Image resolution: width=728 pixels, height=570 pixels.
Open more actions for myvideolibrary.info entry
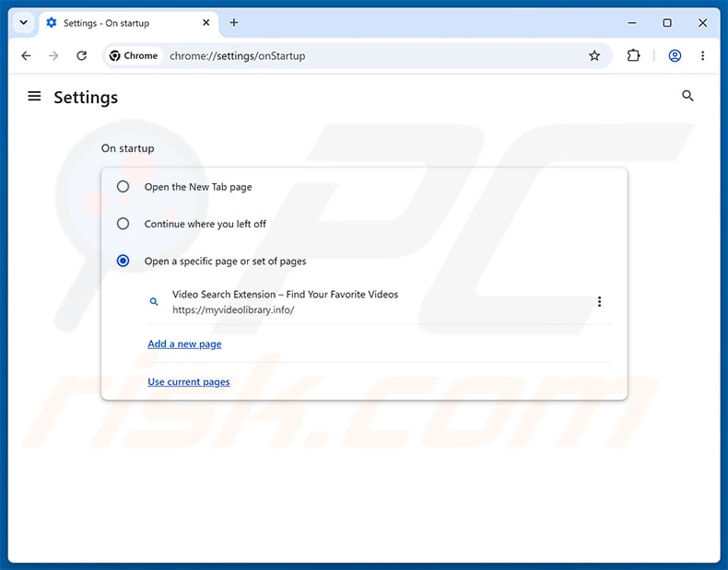click(x=599, y=302)
